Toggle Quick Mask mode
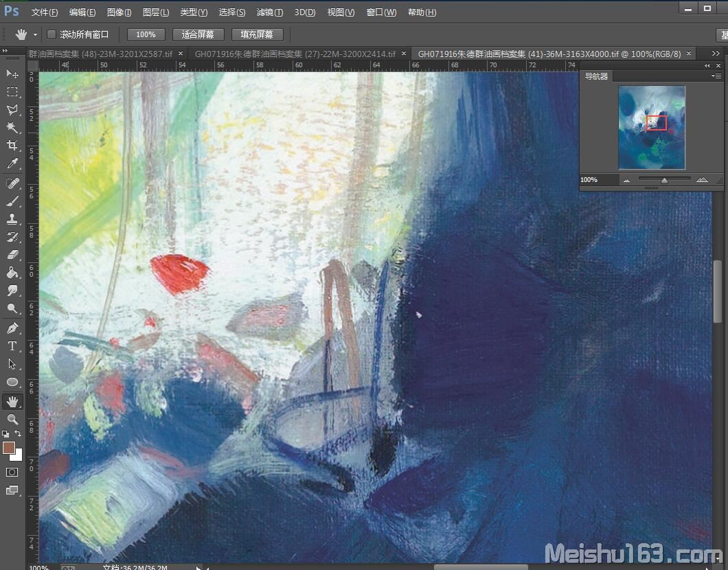 12,472
